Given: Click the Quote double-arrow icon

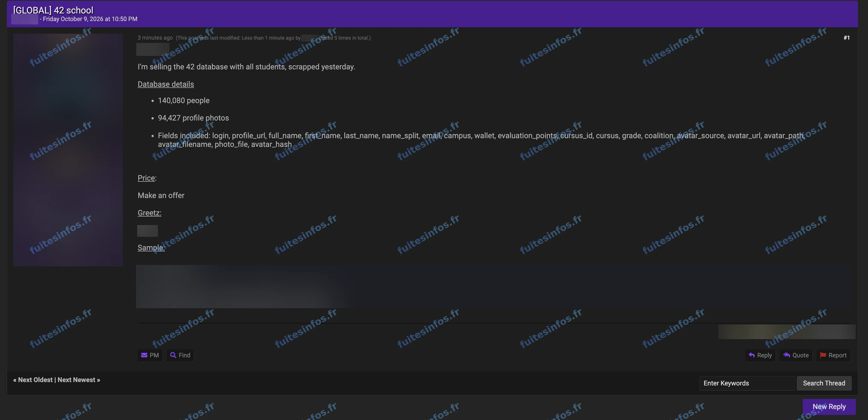Looking at the screenshot, I should (786, 355).
